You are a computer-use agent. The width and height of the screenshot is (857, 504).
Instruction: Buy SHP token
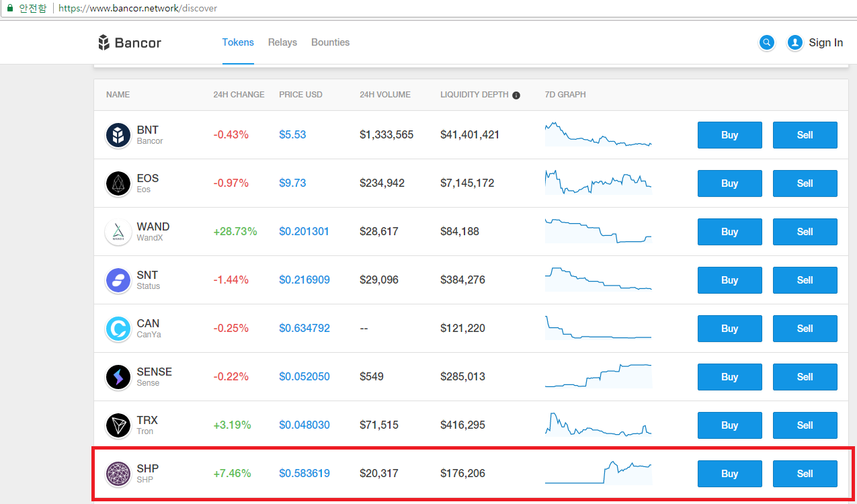click(x=730, y=474)
